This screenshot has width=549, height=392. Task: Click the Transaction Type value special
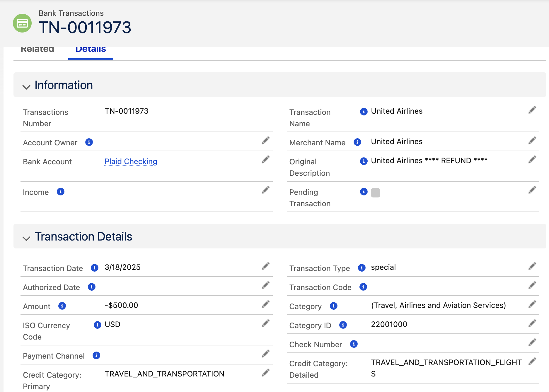click(383, 267)
